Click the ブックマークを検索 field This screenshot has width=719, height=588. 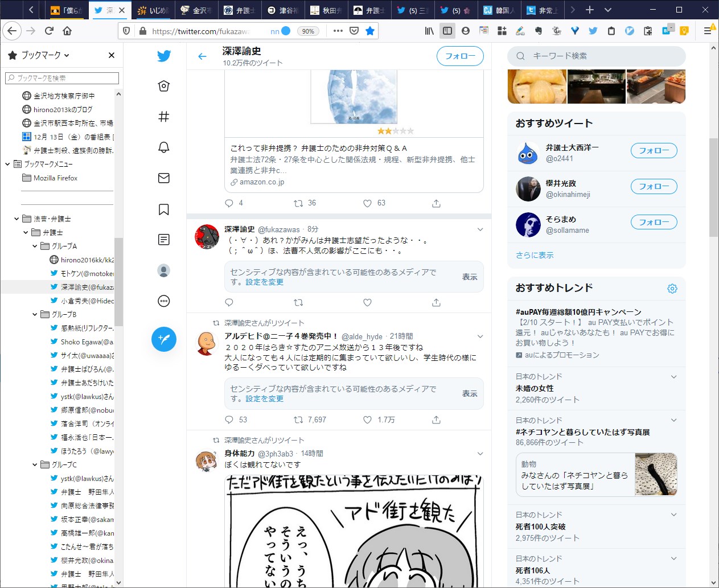62,78
